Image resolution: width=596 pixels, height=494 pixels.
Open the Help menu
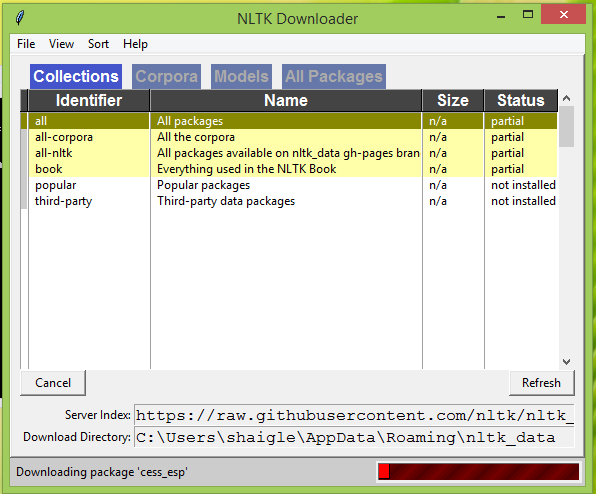(x=135, y=44)
